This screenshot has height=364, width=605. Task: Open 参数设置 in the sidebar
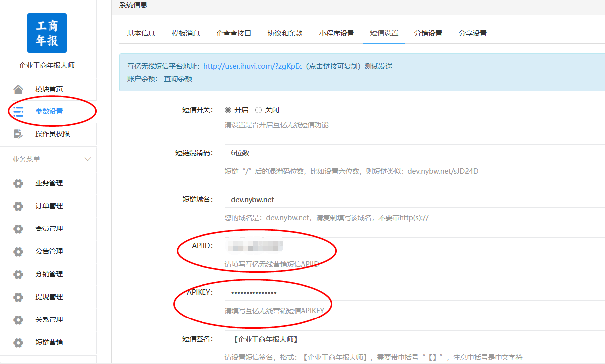click(48, 111)
